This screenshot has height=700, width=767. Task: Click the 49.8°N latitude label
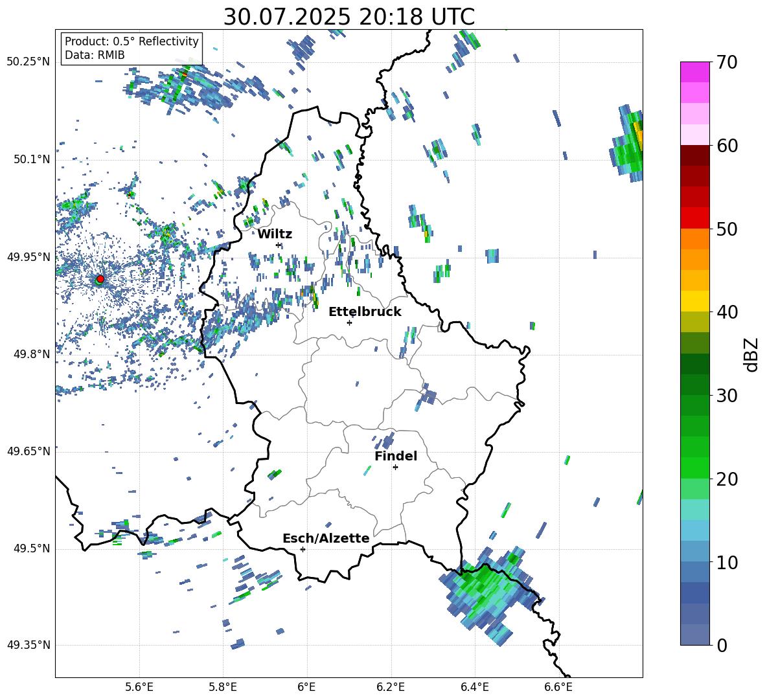pyautogui.click(x=31, y=354)
